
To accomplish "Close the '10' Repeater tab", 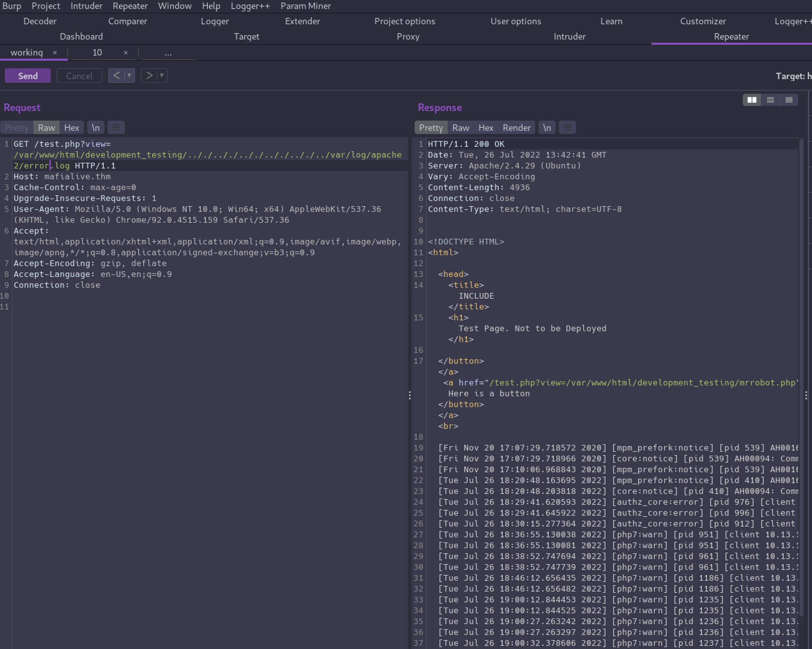I will click(x=126, y=53).
